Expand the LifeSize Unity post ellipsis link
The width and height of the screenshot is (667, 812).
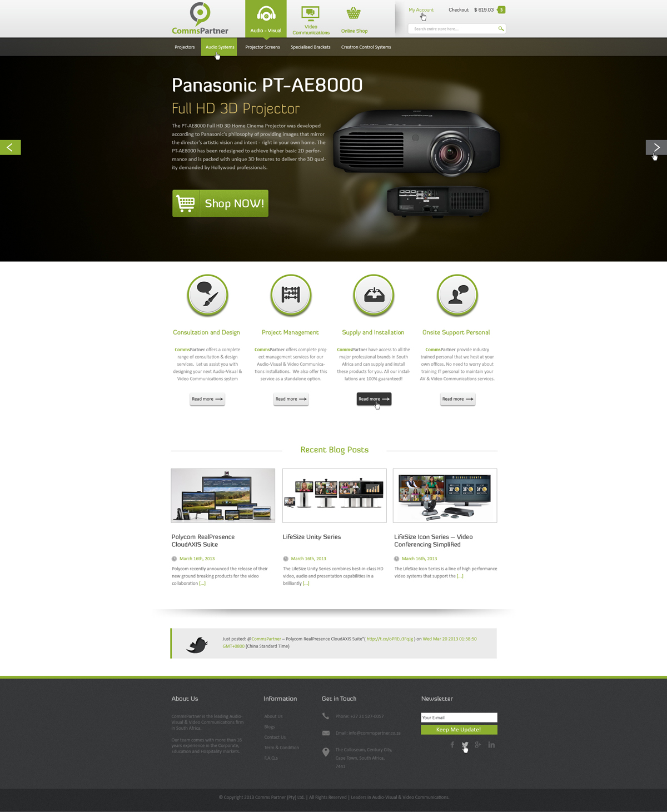point(306,584)
